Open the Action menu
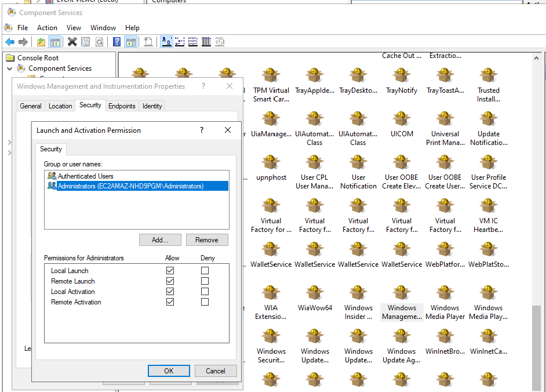Screen dimensions: 546x392 [x=47, y=27]
